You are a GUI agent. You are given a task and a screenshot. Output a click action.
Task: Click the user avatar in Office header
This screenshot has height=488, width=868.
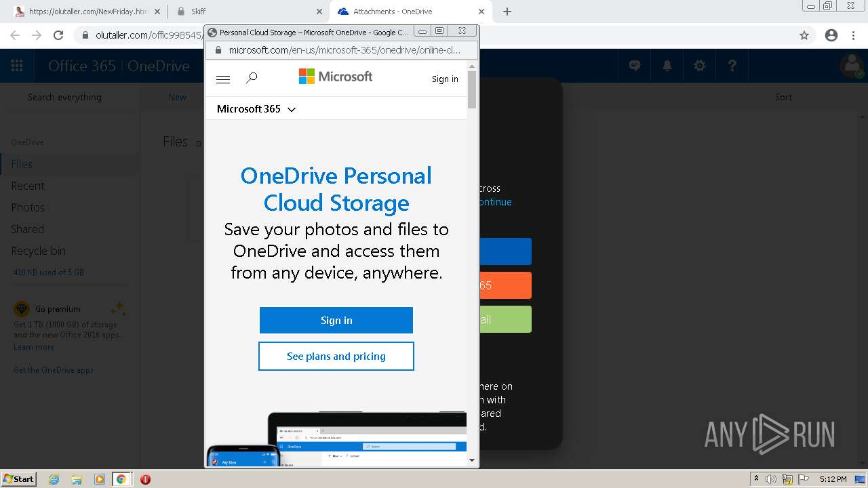click(x=851, y=66)
